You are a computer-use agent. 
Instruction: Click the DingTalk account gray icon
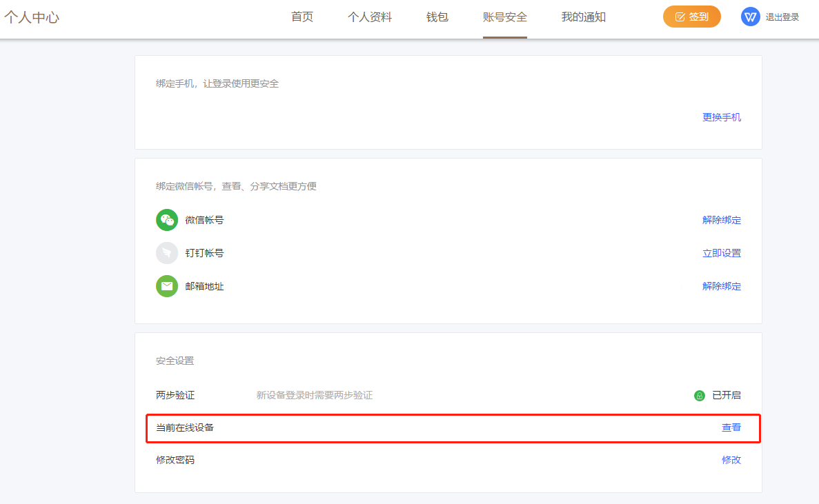(167, 253)
